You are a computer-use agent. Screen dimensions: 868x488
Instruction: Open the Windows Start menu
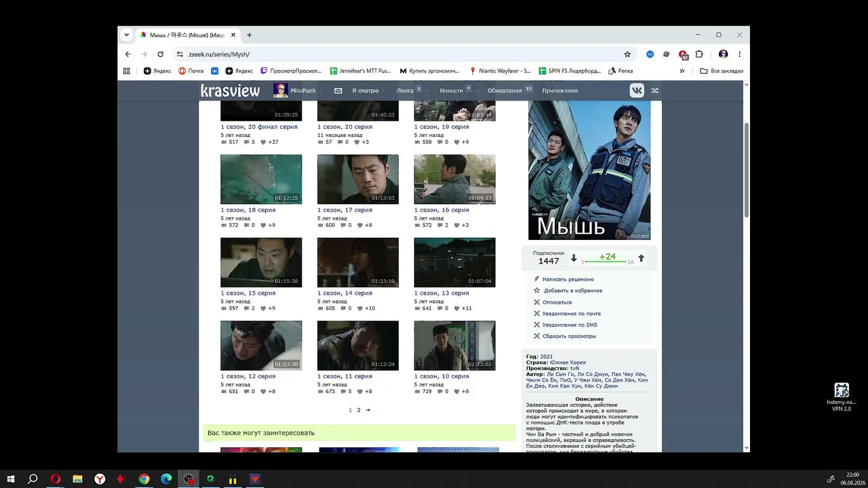(x=11, y=479)
